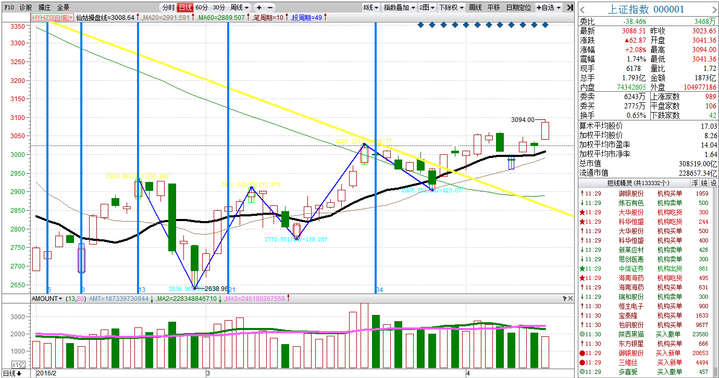719x378 pixels.
Task: Open the 指标叠加 dropdown menu
Action: pos(399,7)
